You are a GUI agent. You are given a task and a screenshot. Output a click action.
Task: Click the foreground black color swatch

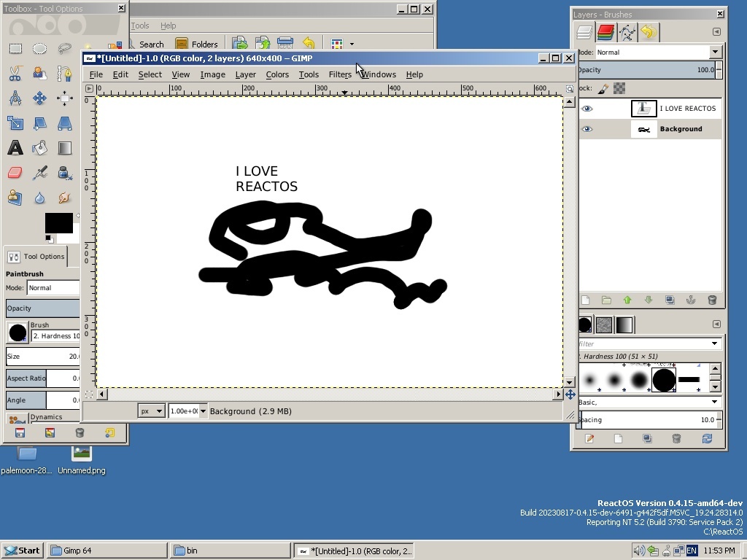tap(58, 222)
